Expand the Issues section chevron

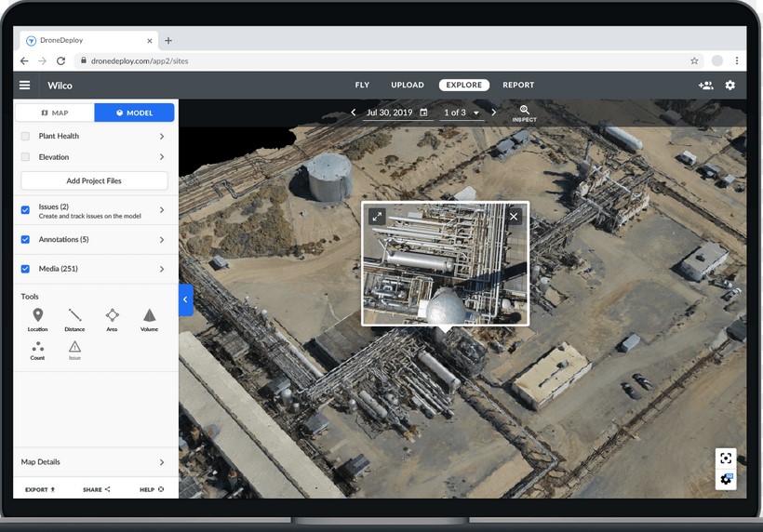(x=162, y=210)
